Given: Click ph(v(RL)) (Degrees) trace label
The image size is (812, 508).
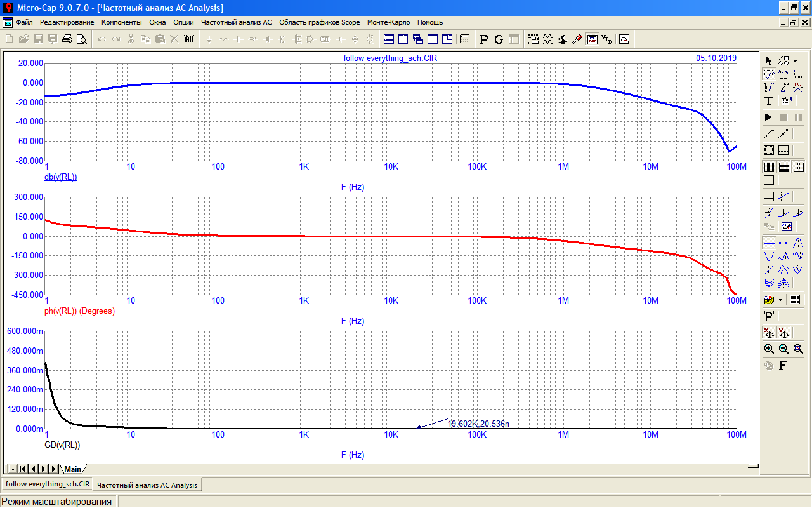Looking at the screenshot, I should (79, 311).
